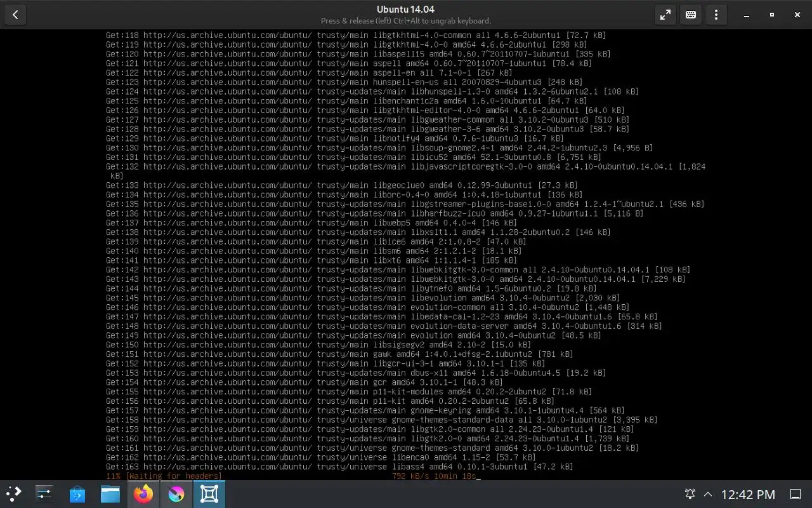Image resolution: width=812 pixels, height=508 pixels.
Task: Launch the Discover software store icon
Action: coord(77,494)
